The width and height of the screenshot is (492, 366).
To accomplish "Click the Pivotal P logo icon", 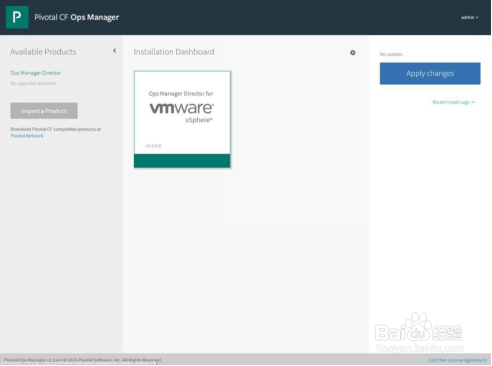I will [x=17, y=17].
